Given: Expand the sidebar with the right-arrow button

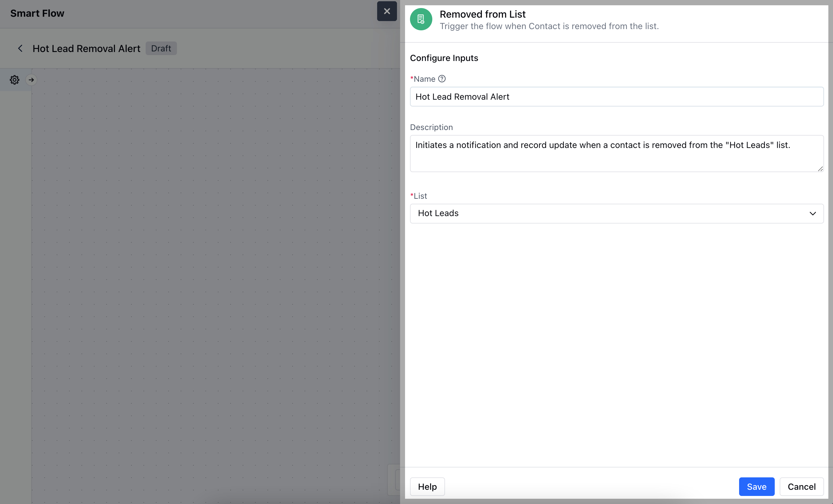Looking at the screenshot, I should tap(31, 80).
